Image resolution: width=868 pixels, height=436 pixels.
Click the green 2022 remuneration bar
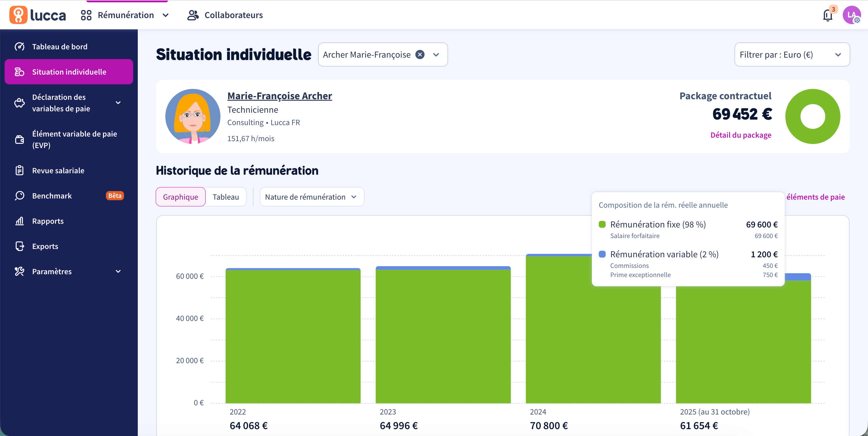point(293,337)
